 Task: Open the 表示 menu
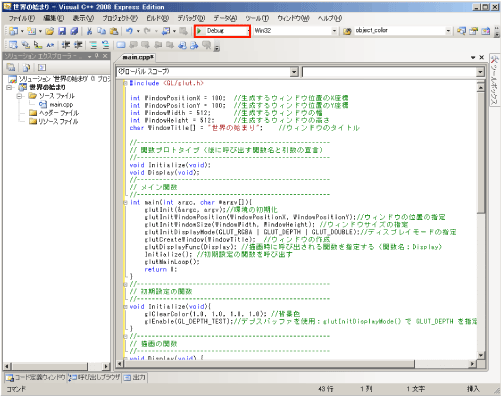(83, 18)
